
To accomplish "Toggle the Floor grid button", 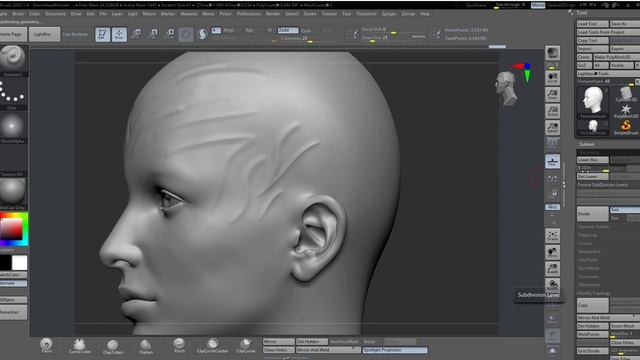I will coord(552,161).
